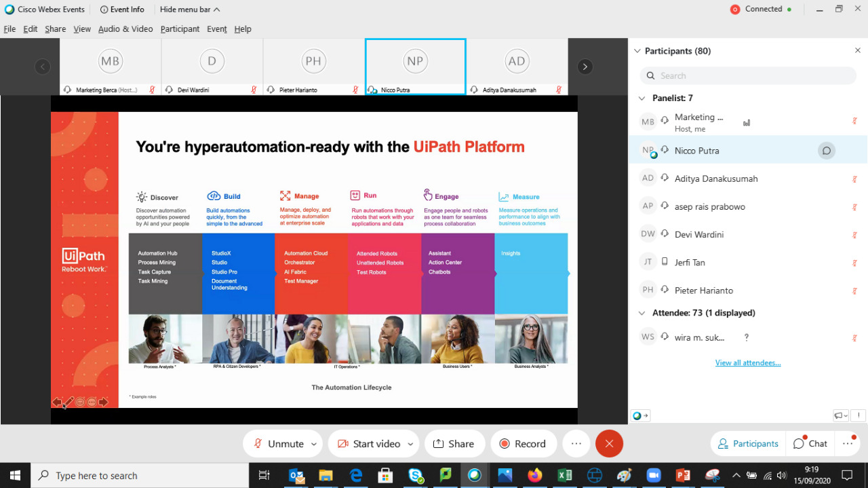Screen dimensions: 868x488
Task: Open Photos app from the taskbar
Action: (505, 476)
